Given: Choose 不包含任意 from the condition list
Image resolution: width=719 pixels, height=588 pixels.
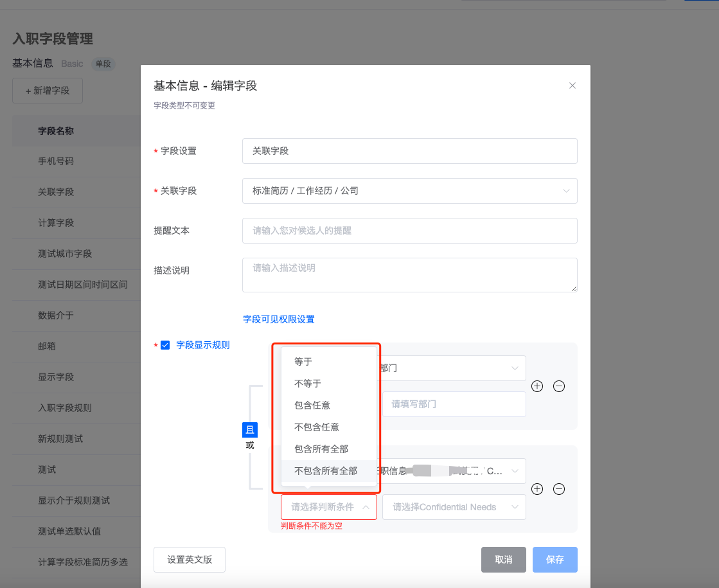Looking at the screenshot, I should point(329,427).
